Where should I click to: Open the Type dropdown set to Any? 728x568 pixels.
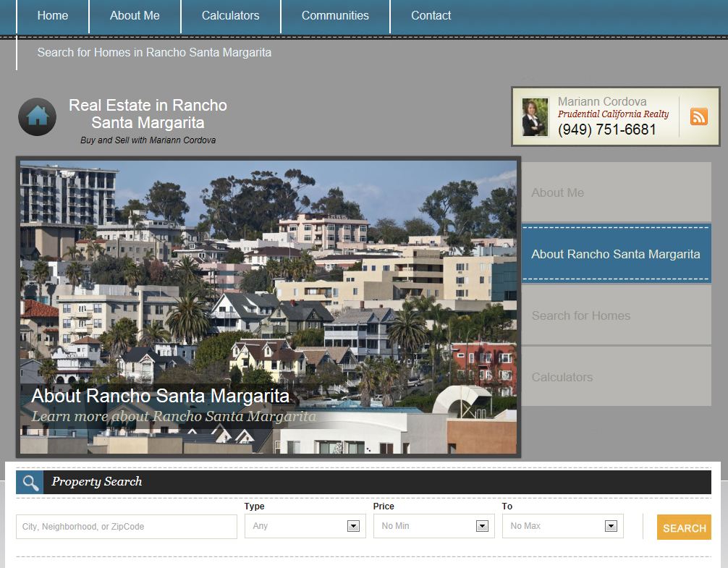coord(304,526)
